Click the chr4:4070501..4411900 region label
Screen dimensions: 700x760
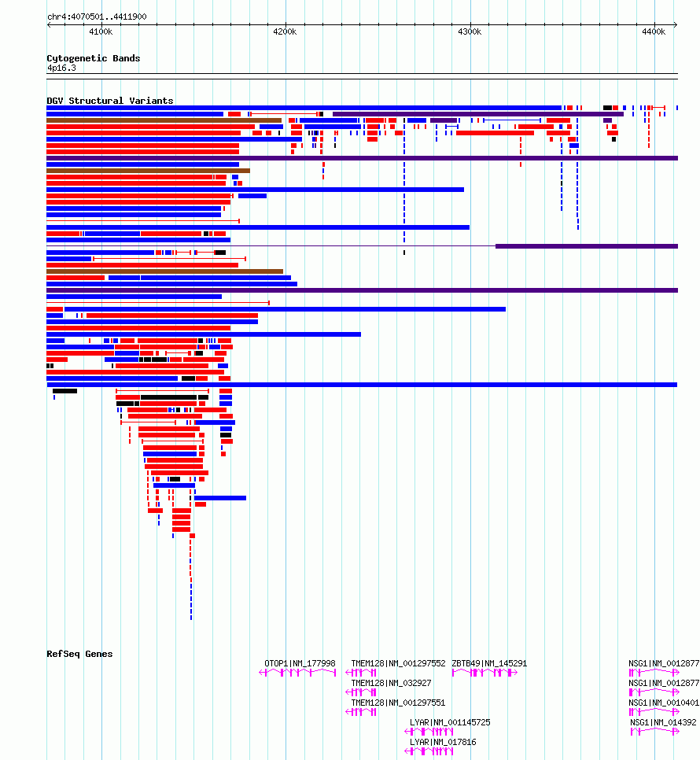97,17
